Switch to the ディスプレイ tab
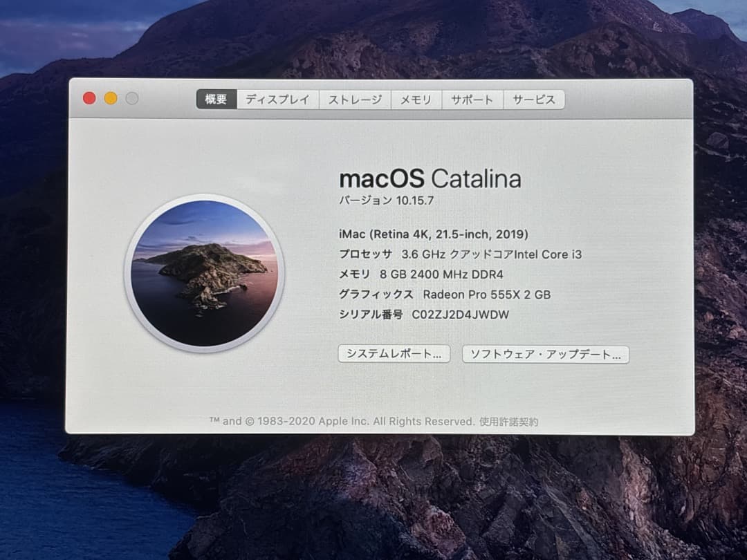 (277, 100)
